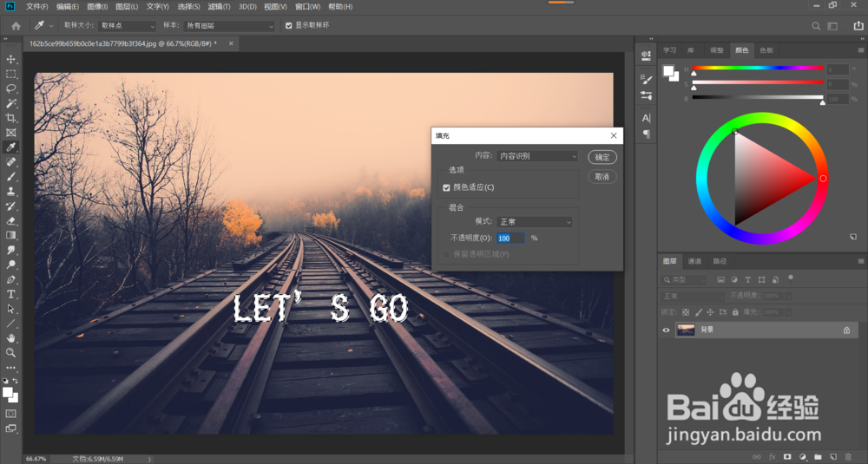This screenshot has height=464, width=868.
Task: Open the Layers panel flyout menu
Action: click(861, 261)
